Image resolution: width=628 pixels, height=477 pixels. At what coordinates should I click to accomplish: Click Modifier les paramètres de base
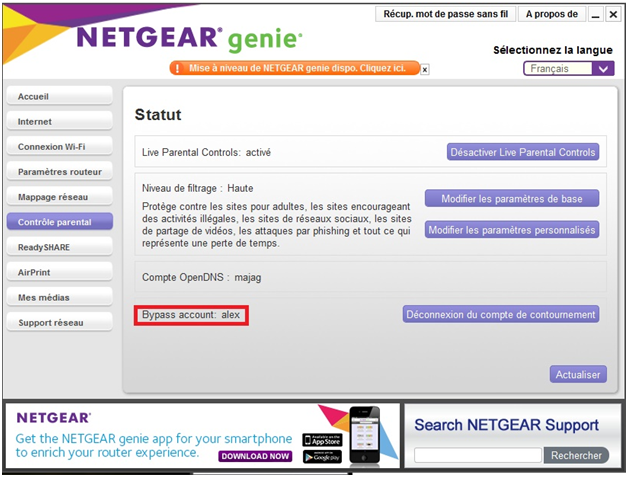(512, 199)
